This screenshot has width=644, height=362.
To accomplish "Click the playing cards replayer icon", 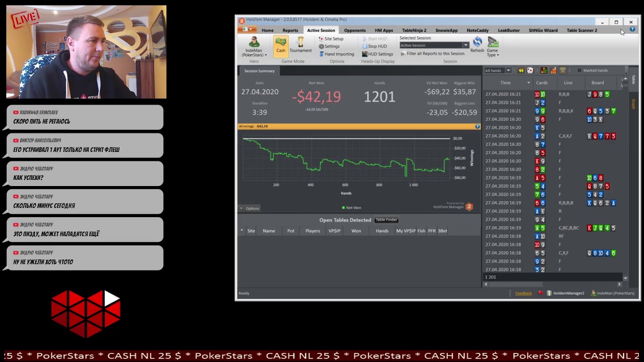I will point(530,70).
